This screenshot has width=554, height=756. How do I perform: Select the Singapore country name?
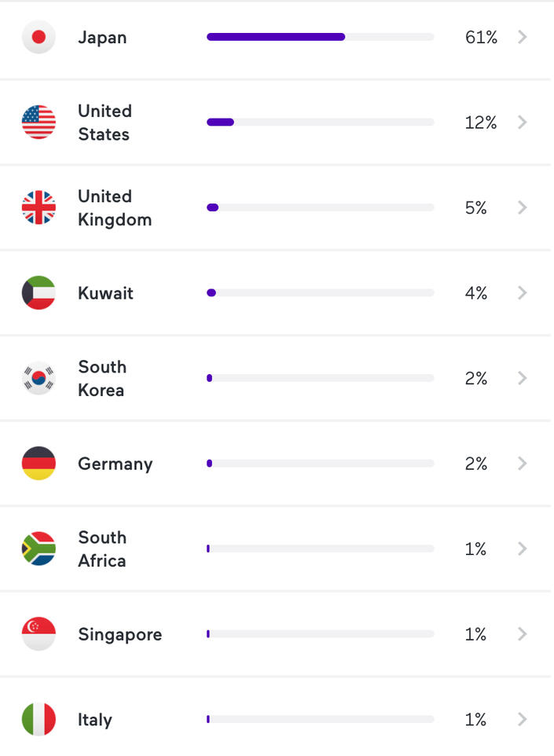tap(119, 634)
